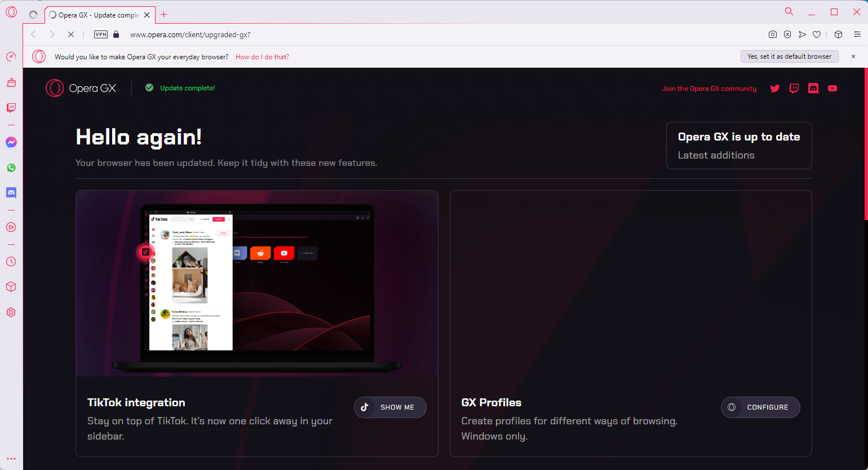
Task: Open GX Control in the sidebar
Action: click(x=11, y=57)
